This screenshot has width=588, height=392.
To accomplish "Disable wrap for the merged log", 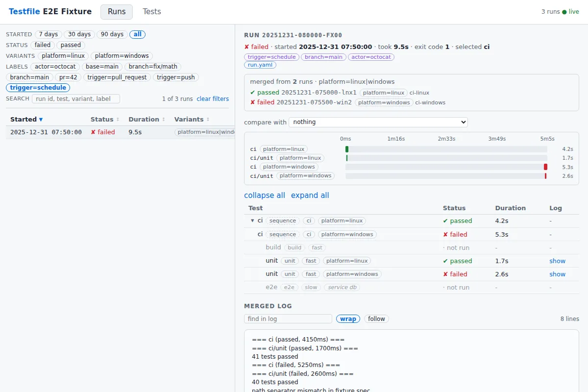I will (x=348, y=319).
